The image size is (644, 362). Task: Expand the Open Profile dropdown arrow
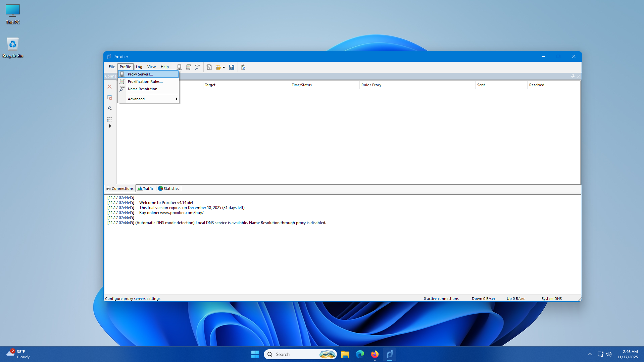click(x=224, y=67)
